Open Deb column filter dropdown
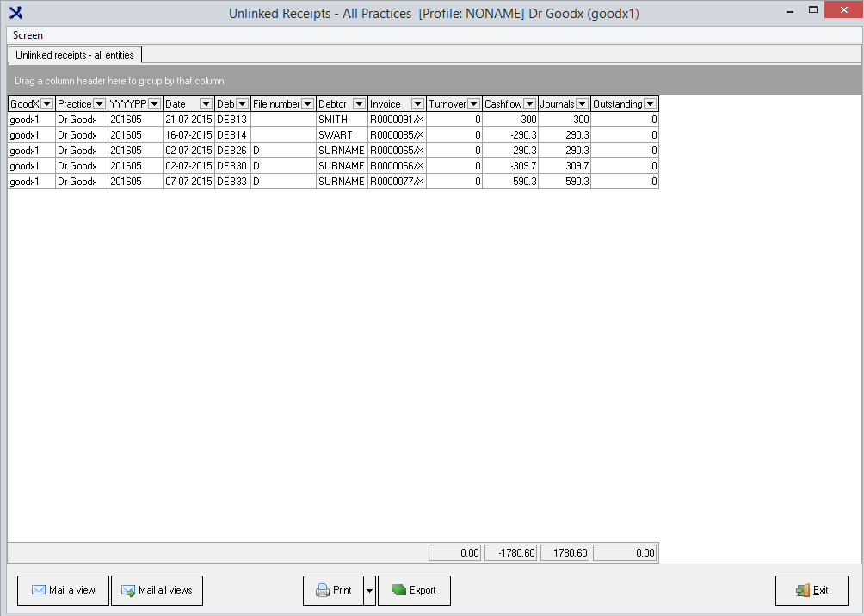Viewport: 864px width, 616px height. [x=242, y=103]
